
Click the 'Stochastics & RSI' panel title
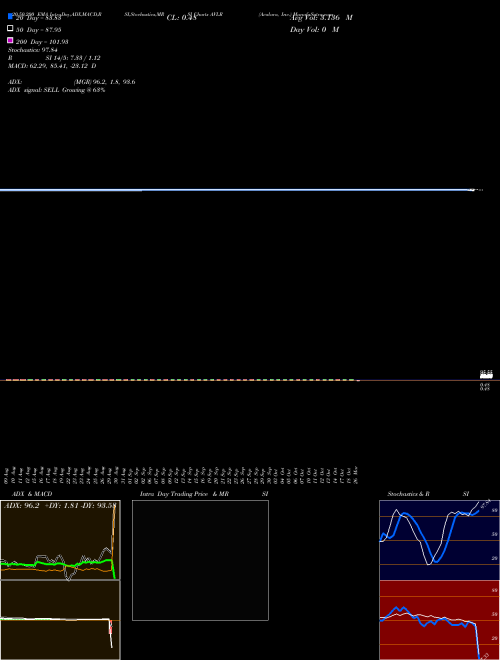(x=428, y=494)
